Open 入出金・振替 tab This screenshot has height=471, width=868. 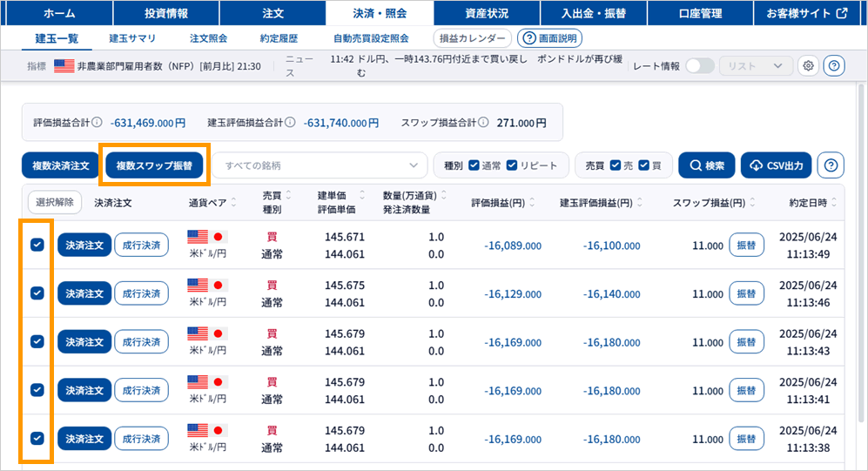594,13
